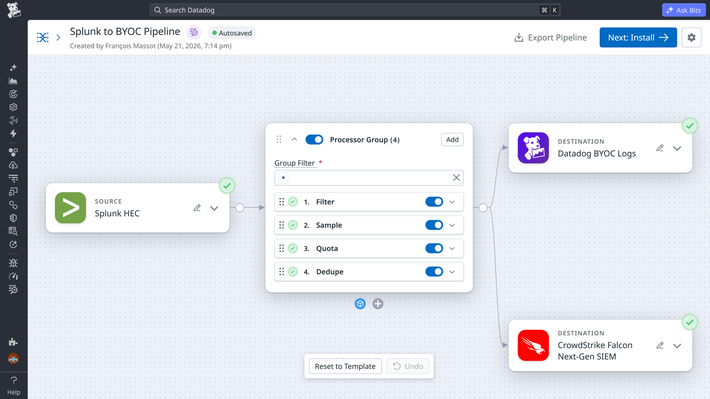Edit the Datadog BYOC Logs destination

click(x=660, y=148)
